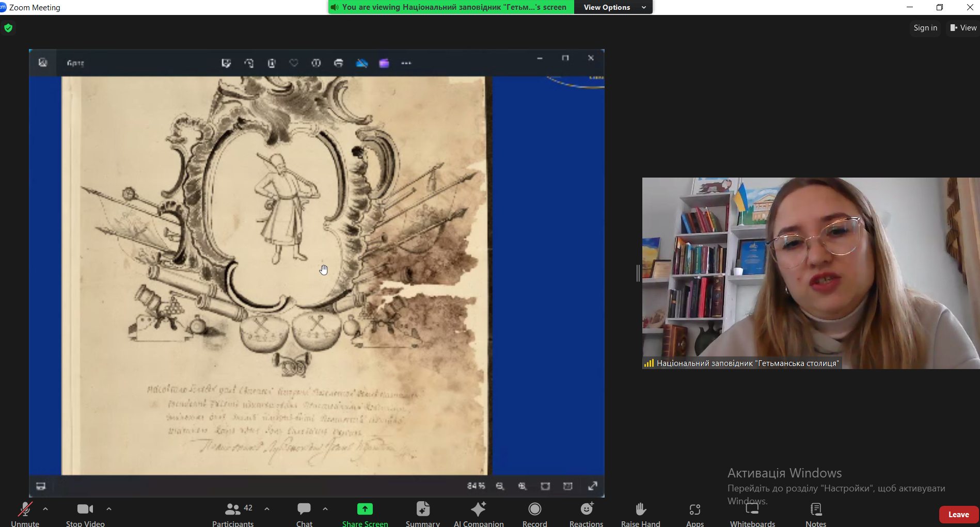Click the speaker's video thumbnail
The image size is (980, 527).
pos(811,273)
